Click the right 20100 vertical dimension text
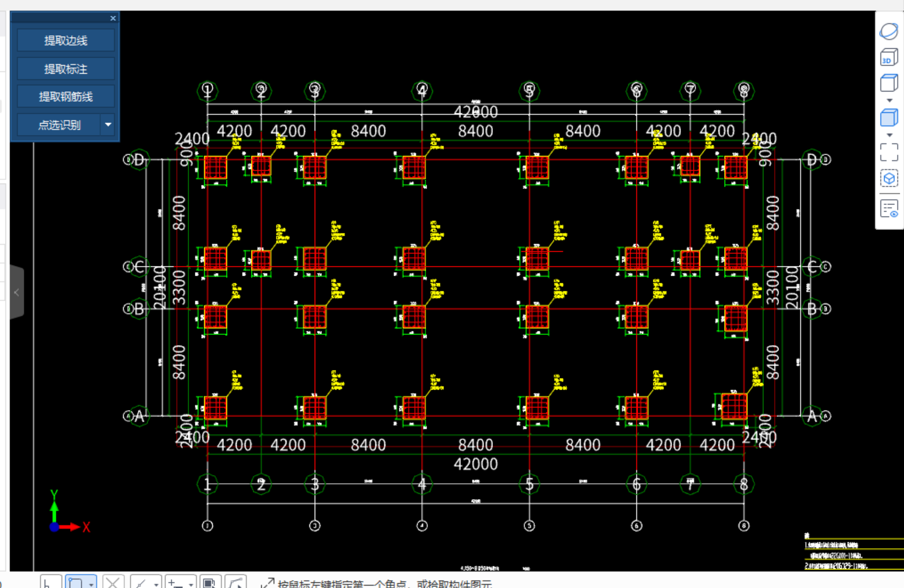The image size is (904, 588). (792, 287)
